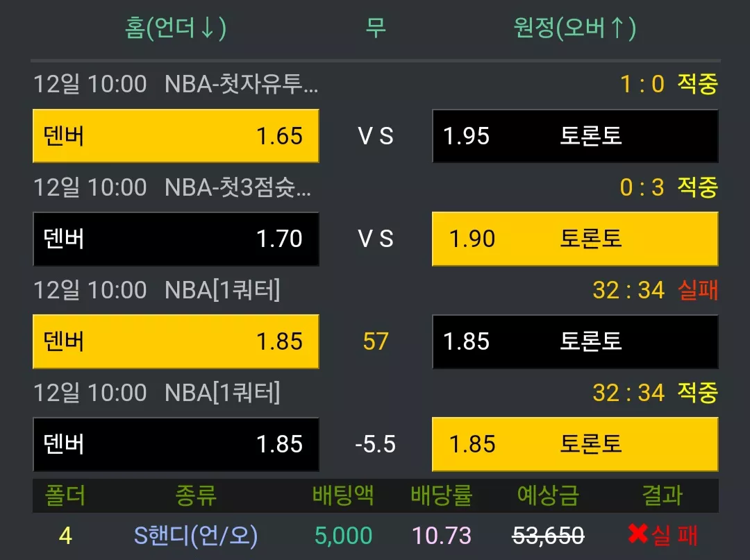Screen dimensions: 750x560
Task: Select 덴버 1.65 odds in first match
Action: coord(176,136)
